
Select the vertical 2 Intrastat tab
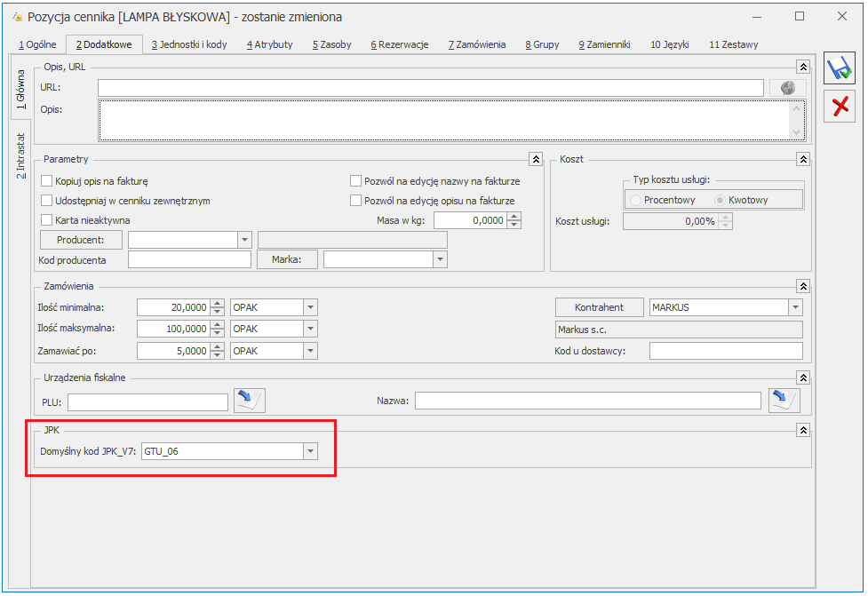click(20, 156)
